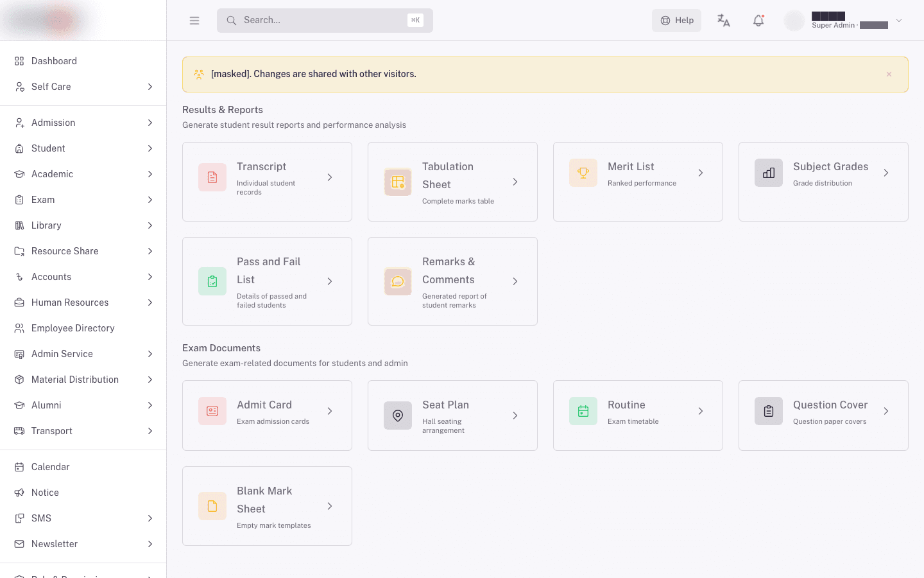The width and height of the screenshot is (924, 578).
Task: Open the Student menu item
Action: (83, 148)
